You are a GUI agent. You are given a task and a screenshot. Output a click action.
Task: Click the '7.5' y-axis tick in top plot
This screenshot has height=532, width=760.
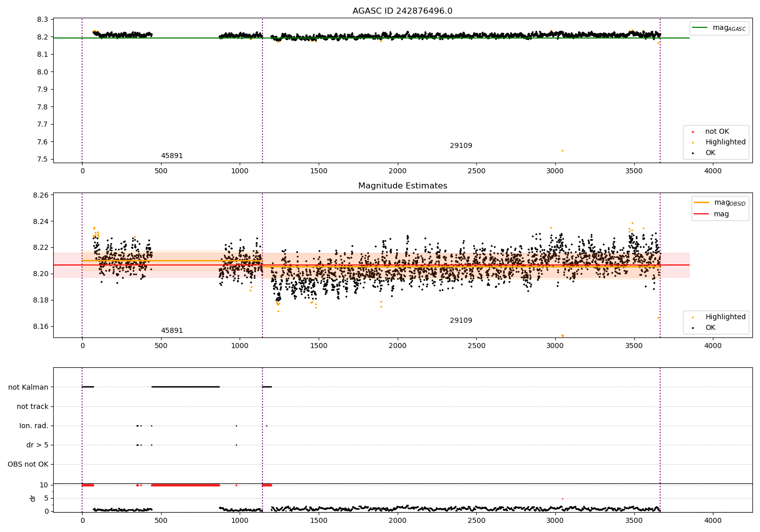tap(43, 160)
